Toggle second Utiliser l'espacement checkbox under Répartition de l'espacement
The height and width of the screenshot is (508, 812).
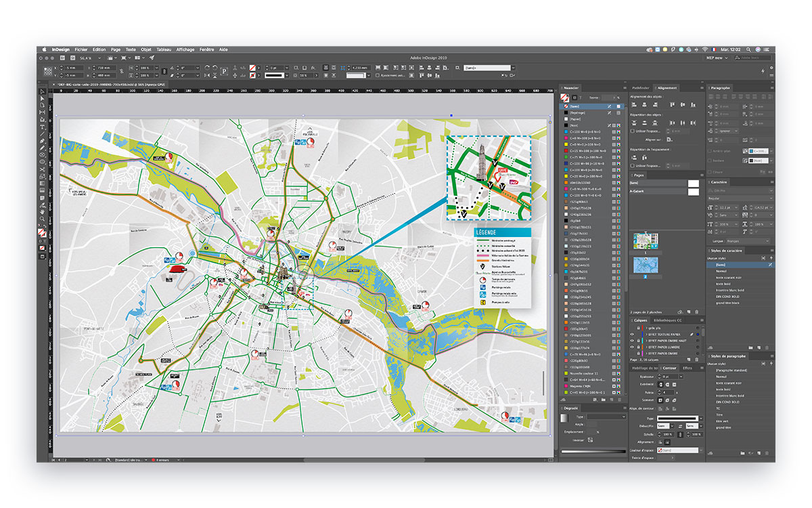click(x=632, y=166)
